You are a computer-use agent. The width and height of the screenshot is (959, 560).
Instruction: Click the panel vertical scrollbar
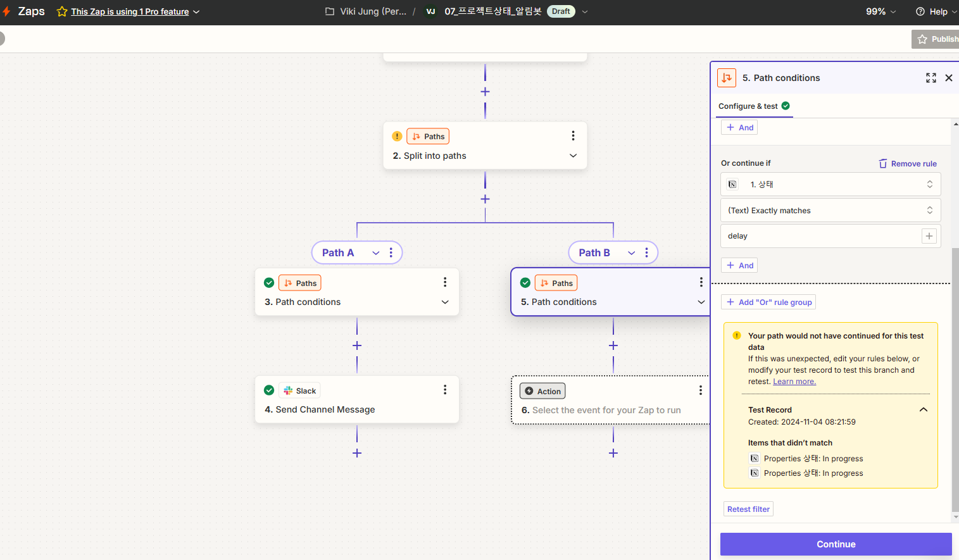point(955,380)
